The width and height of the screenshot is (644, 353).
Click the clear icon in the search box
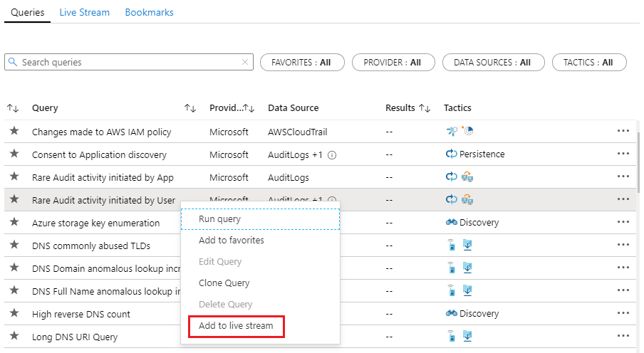[245, 63]
